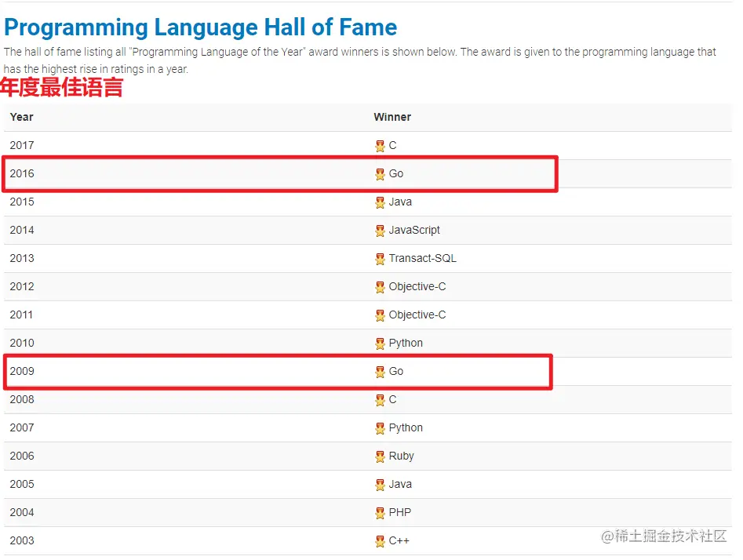Click the winner name Go for 2009

tap(396, 371)
